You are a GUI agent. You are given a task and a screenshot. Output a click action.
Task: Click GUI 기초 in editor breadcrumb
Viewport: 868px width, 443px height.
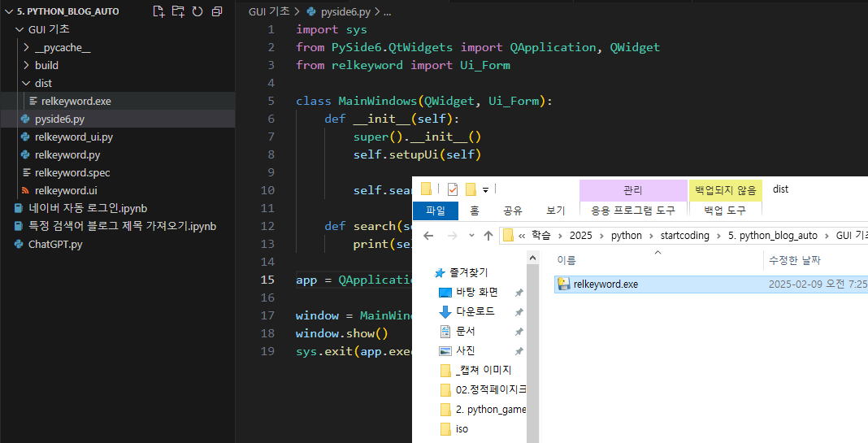(x=269, y=11)
